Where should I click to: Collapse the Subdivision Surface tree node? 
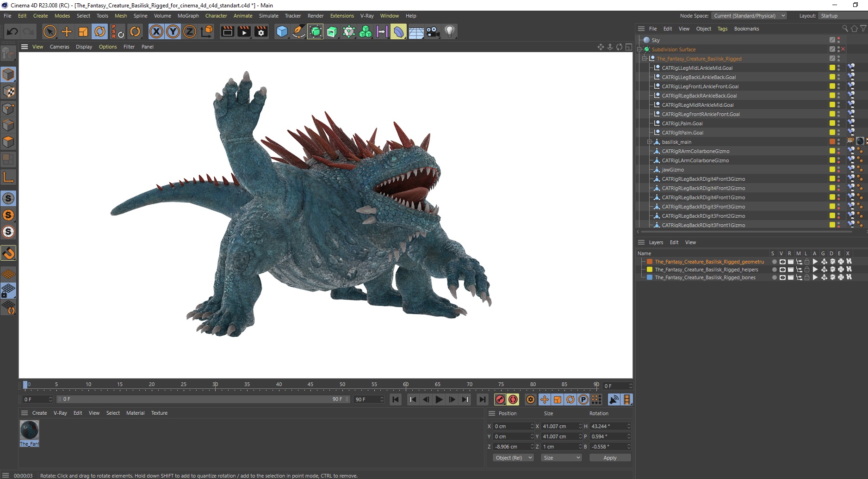coord(640,49)
